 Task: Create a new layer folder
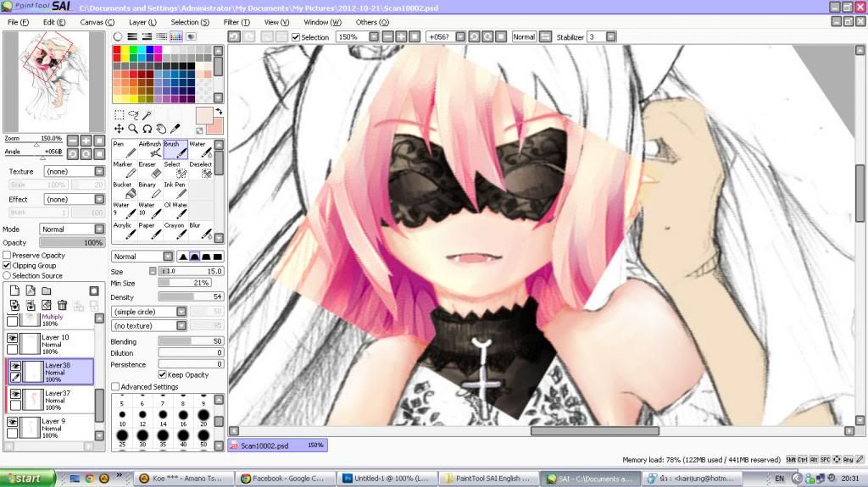47,291
